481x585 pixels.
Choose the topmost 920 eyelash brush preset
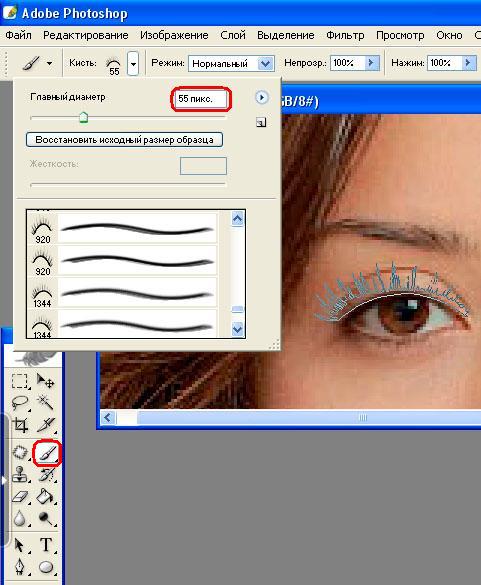click(122, 229)
